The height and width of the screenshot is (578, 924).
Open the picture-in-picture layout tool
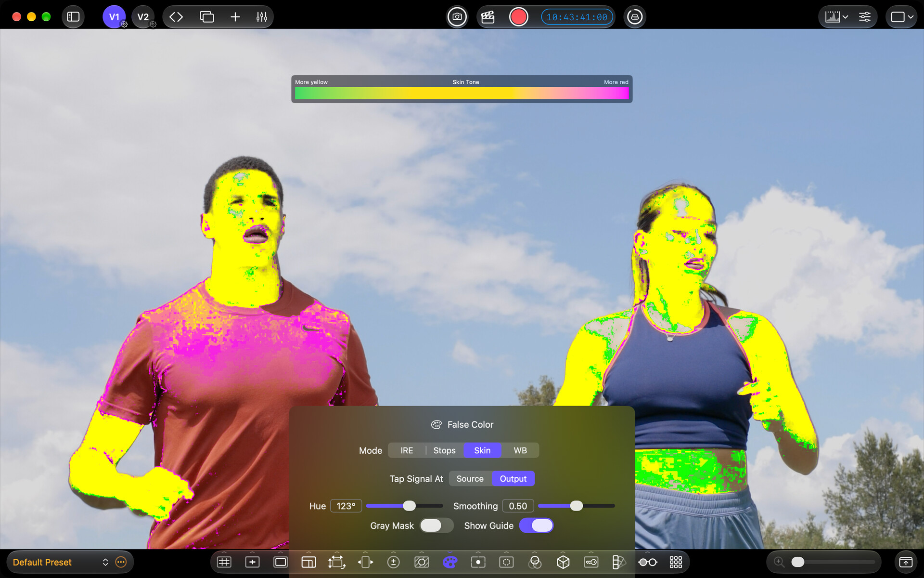click(x=308, y=562)
